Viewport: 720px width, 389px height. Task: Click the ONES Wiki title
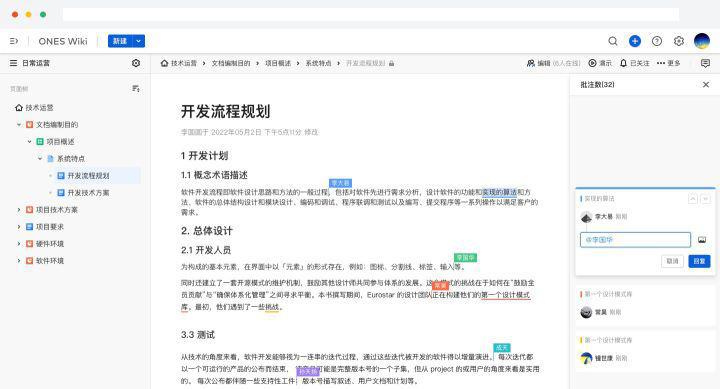click(63, 41)
